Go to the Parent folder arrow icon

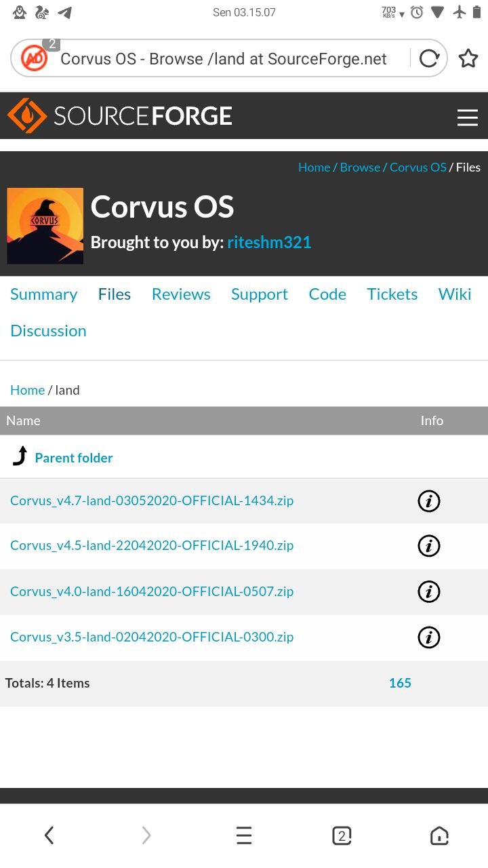20,456
